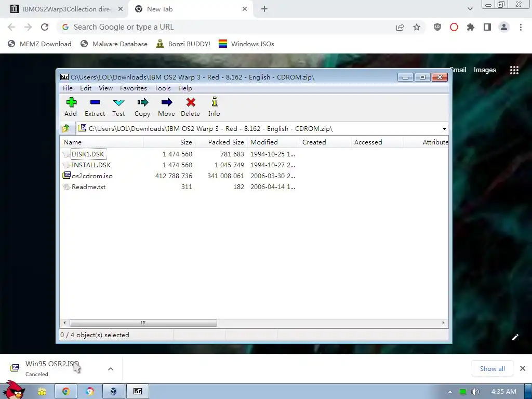The height and width of the screenshot is (399, 532).
Task: Sort by the Modified column header
Action: pyautogui.click(x=273, y=142)
